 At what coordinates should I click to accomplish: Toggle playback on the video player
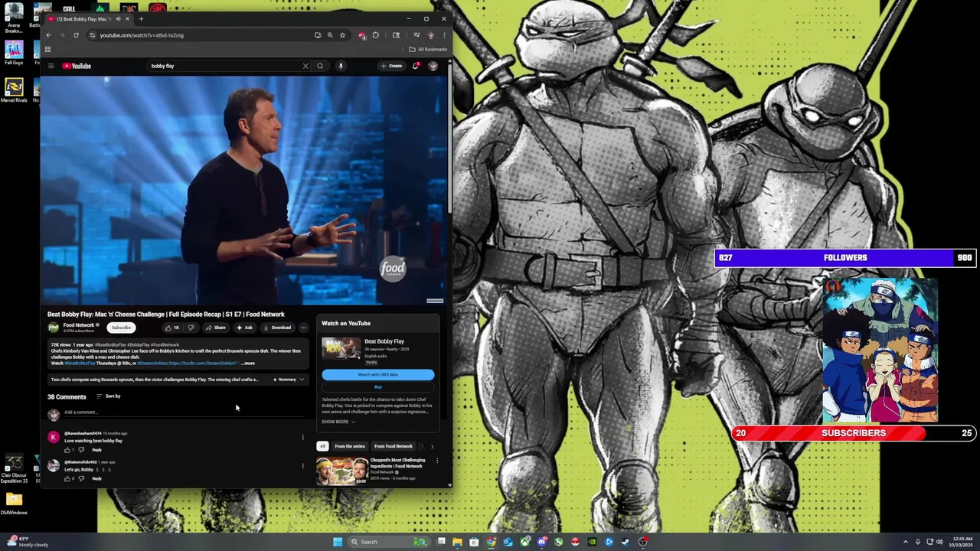point(243,190)
